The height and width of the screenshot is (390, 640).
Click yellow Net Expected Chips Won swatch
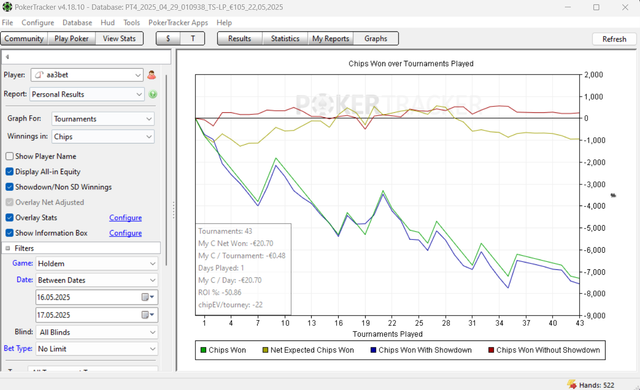pyautogui.click(x=265, y=350)
